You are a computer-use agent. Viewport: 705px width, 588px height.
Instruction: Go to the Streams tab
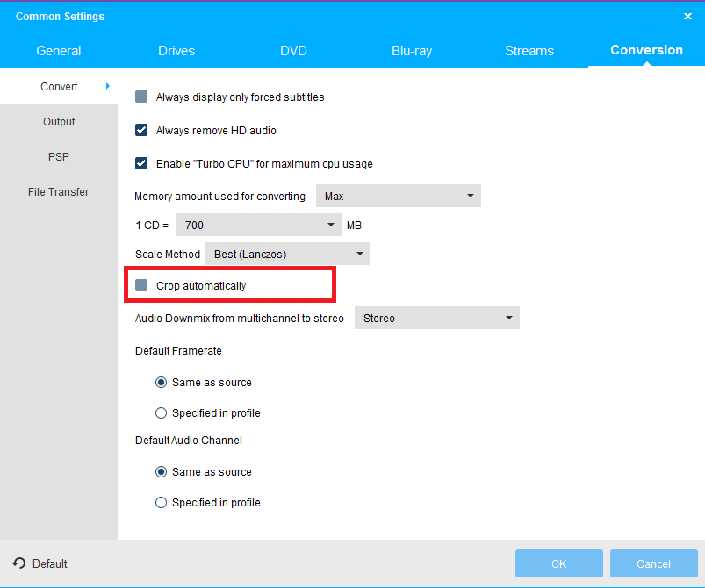pos(529,51)
